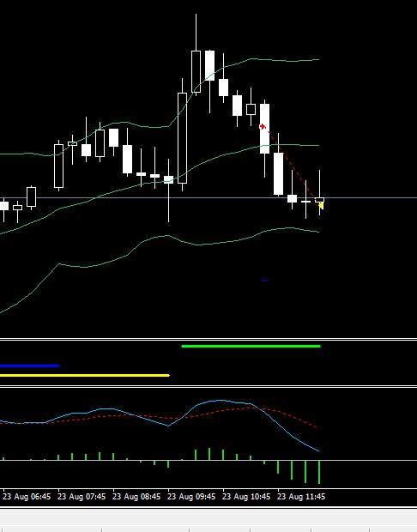
Task: Click the red trade entry arrow
Action: click(263, 126)
